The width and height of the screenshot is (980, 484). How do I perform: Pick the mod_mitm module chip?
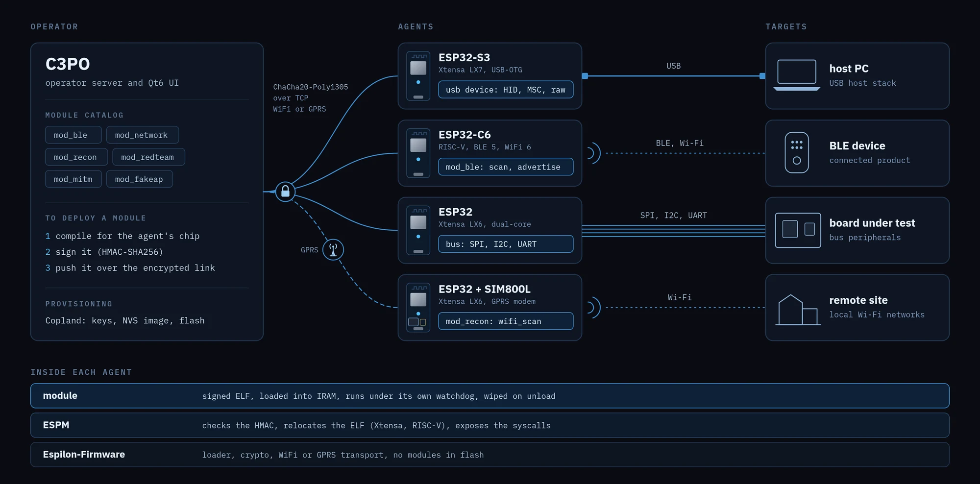coord(73,179)
